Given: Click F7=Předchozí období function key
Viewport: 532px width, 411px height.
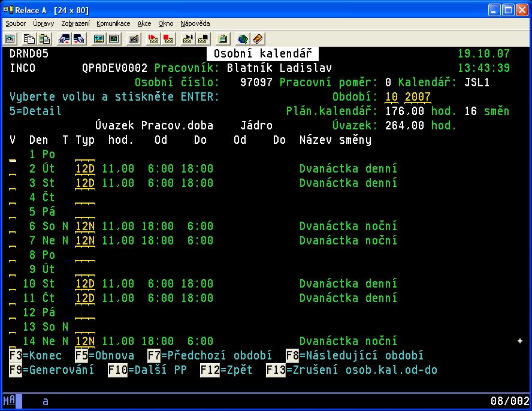Looking at the screenshot, I should tap(210, 356).
